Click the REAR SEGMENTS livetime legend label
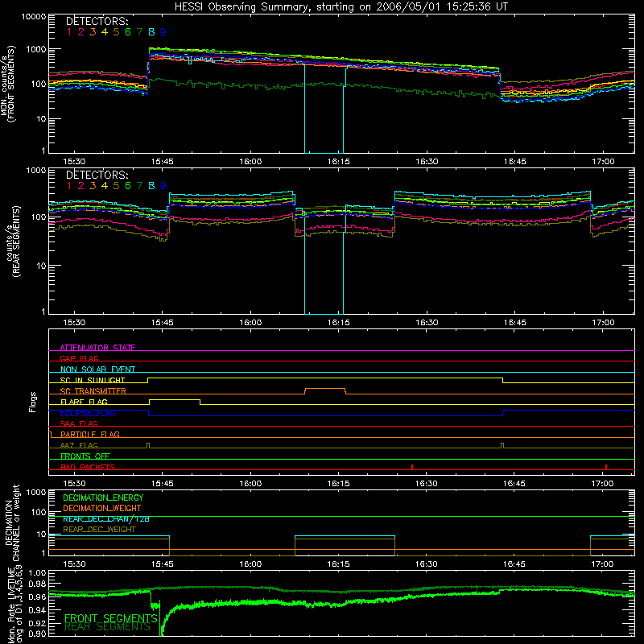This screenshot has width=644, height=644. pyautogui.click(x=107, y=627)
